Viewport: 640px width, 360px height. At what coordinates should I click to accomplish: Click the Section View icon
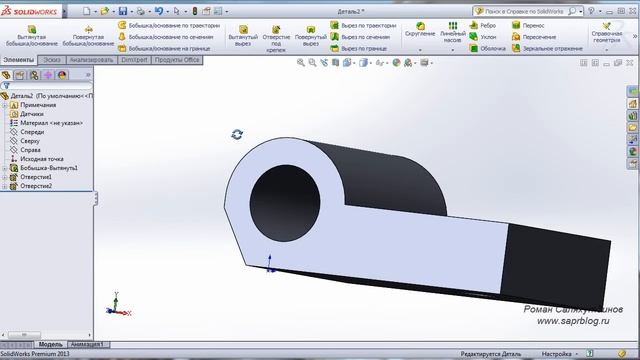[x=335, y=63]
